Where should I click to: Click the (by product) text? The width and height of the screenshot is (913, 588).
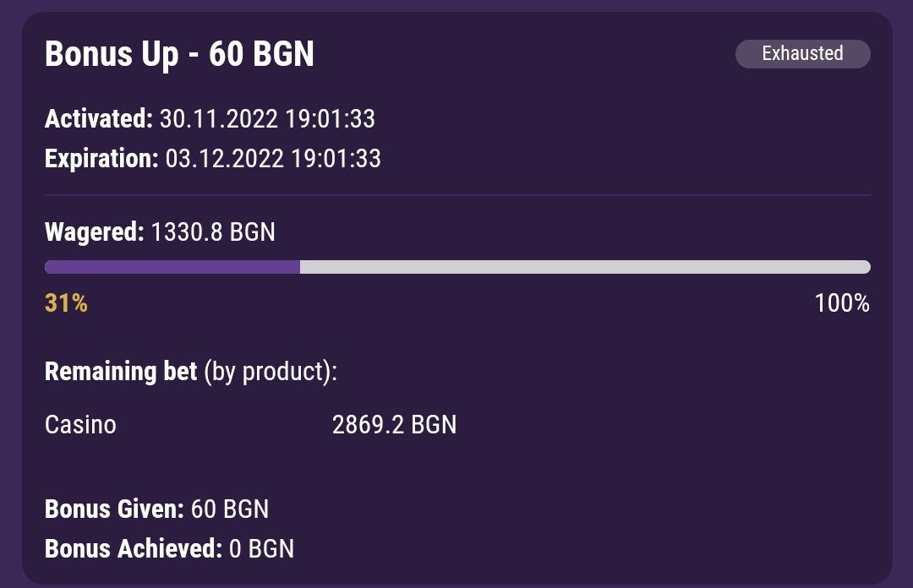click(270, 371)
